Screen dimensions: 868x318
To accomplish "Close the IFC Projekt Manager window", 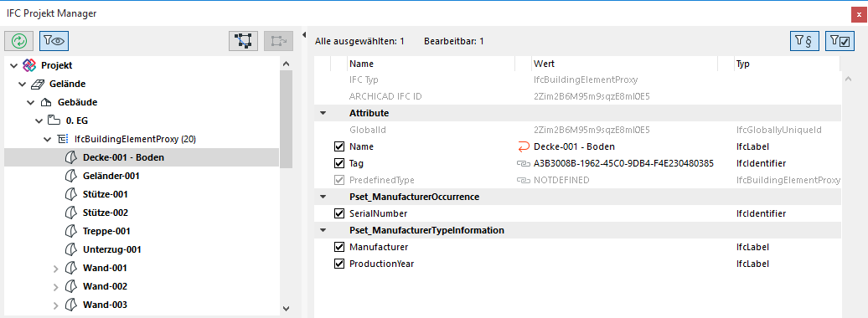I will (859, 14).
